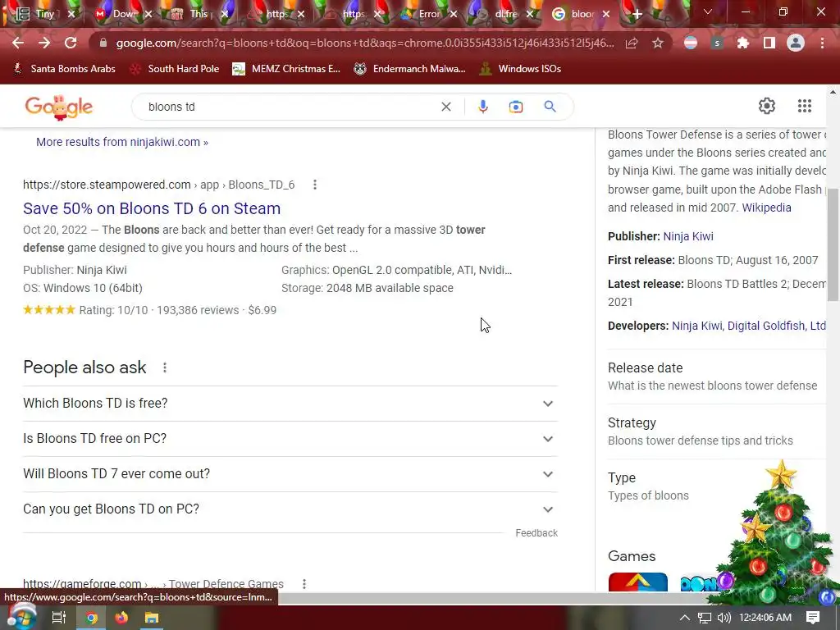Open the Chrome profile avatar

click(796, 43)
